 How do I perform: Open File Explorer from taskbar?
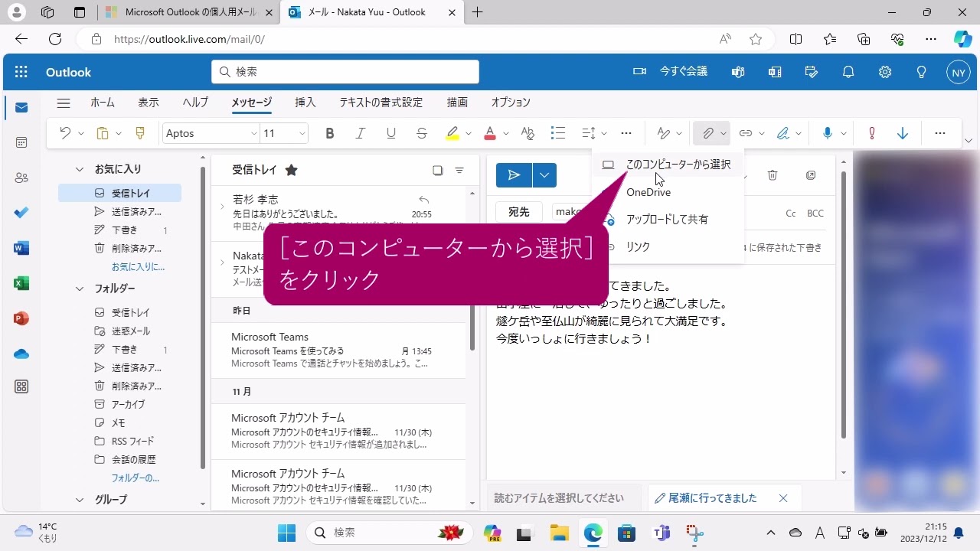pos(559,533)
